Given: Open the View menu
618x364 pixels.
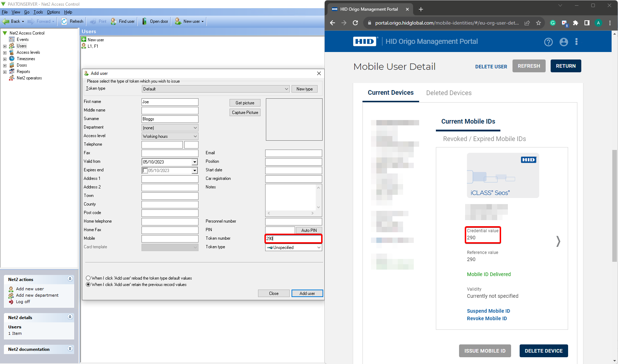Looking at the screenshot, I should pos(16,12).
